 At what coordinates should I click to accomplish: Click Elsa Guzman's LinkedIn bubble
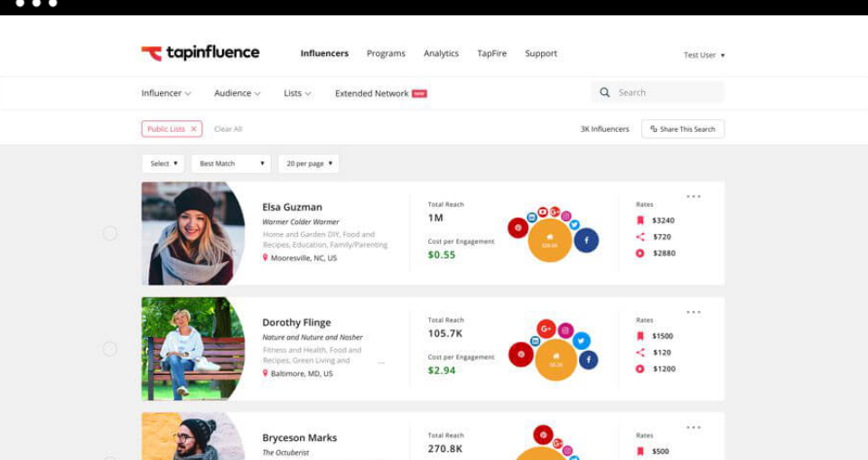tap(531, 217)
